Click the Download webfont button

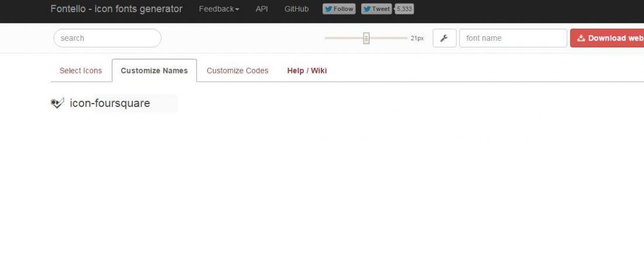pyautogui.click(x=607, y=38)
